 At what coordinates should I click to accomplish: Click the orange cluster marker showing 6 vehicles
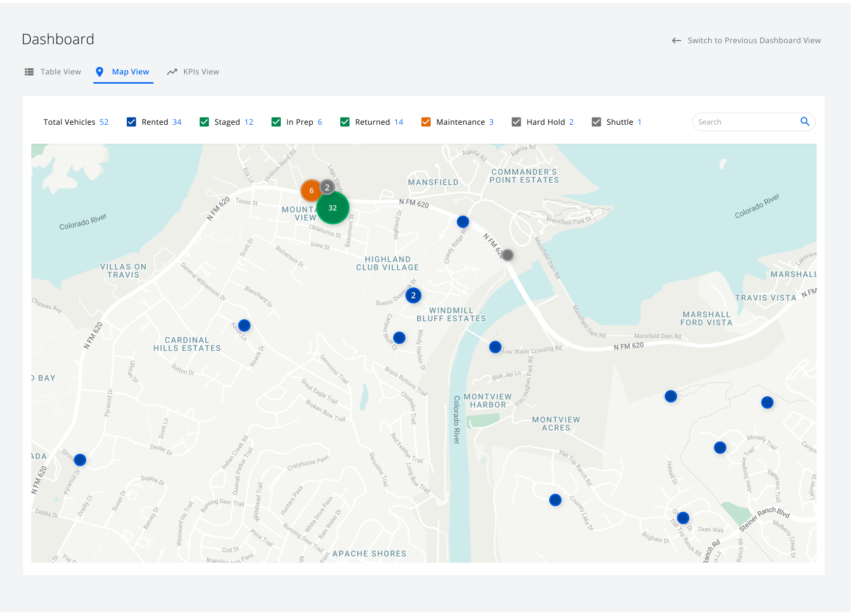(311, 190)
